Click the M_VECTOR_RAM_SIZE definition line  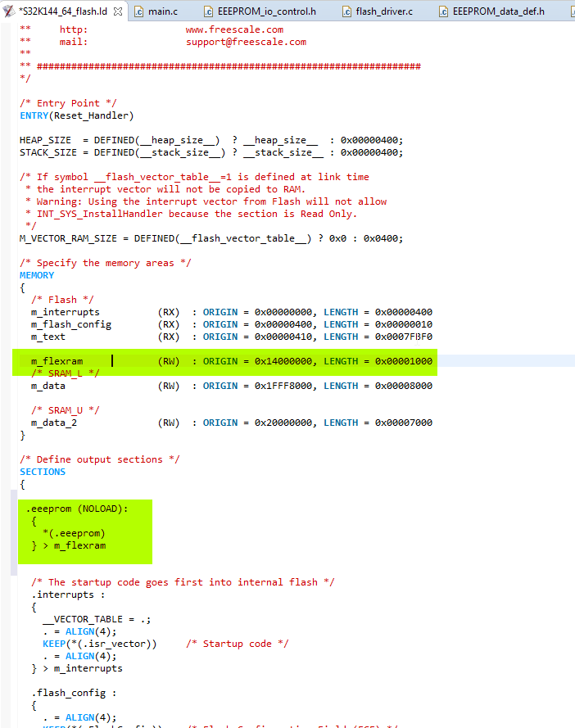pos(211,238)
